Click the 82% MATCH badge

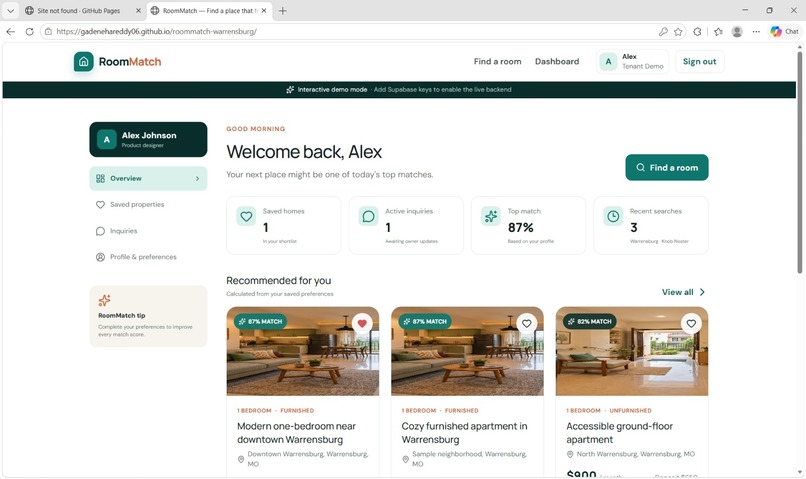590,322
